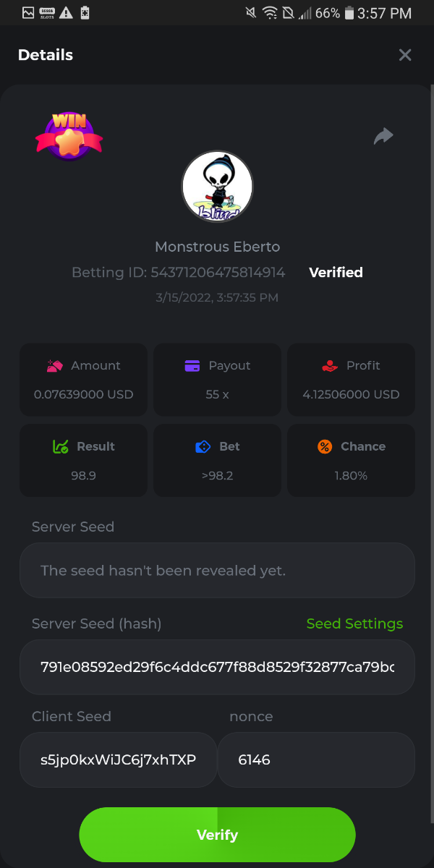Image resolution: width=434 pixels, height=868 pixels.
Task: Select the Server Seed hash field
Action: point(217,667)
